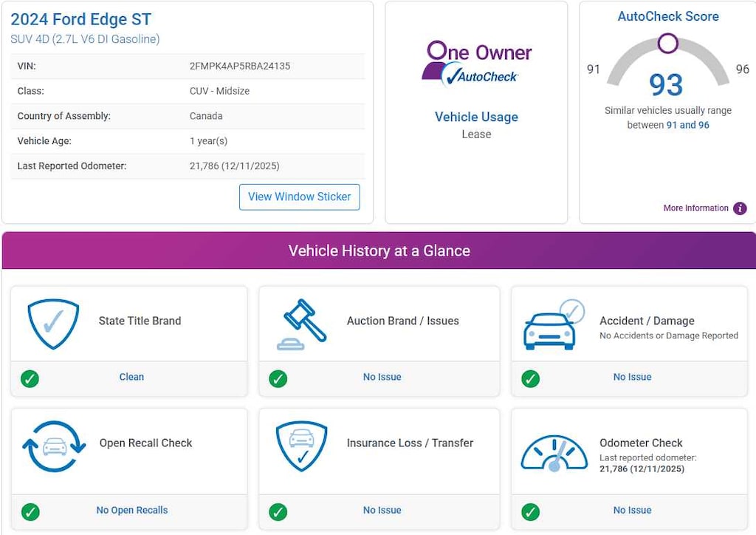Open No Issue link under Auction Brand
This screenshot has width=756, height=535.
coord(382,377)
